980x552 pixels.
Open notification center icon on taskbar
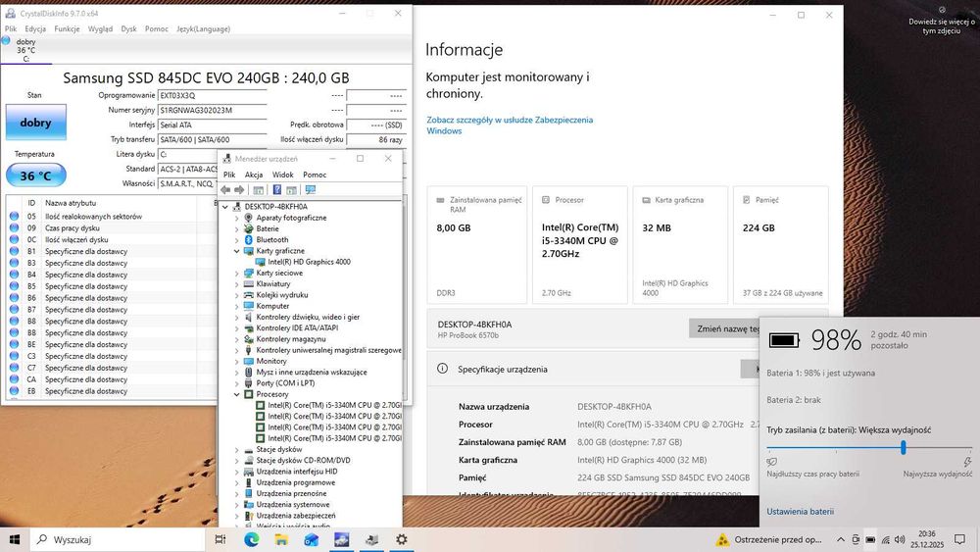[x=959, y=539]
